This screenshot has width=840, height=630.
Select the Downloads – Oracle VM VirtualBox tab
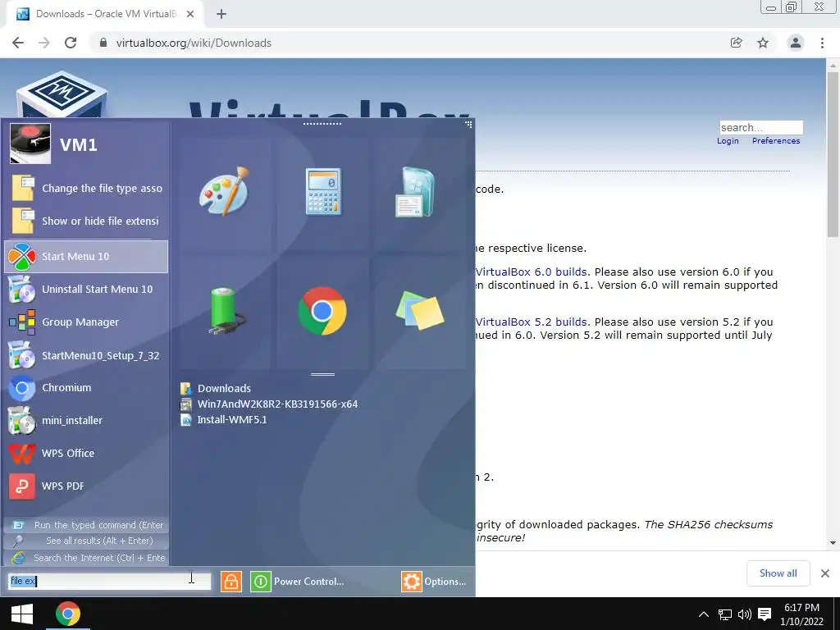104,14
